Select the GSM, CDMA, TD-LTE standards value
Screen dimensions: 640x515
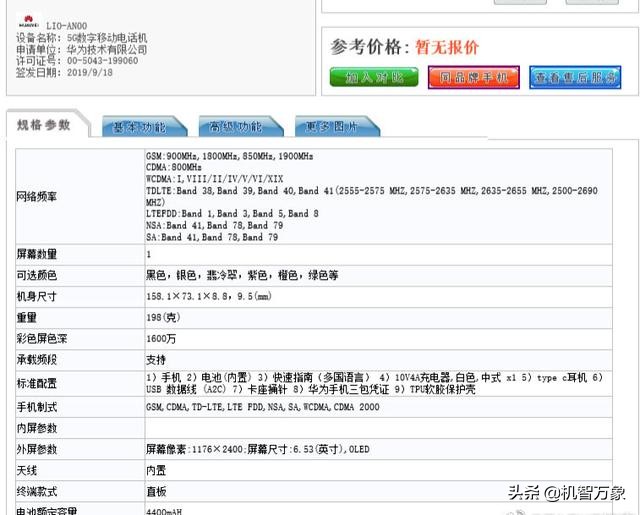click(263, 407)
